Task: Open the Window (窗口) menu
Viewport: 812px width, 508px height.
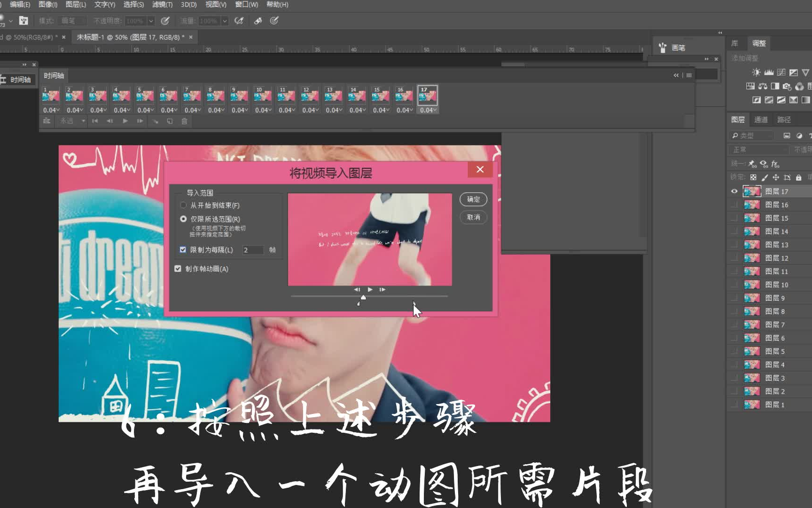Action: point(246,5)
